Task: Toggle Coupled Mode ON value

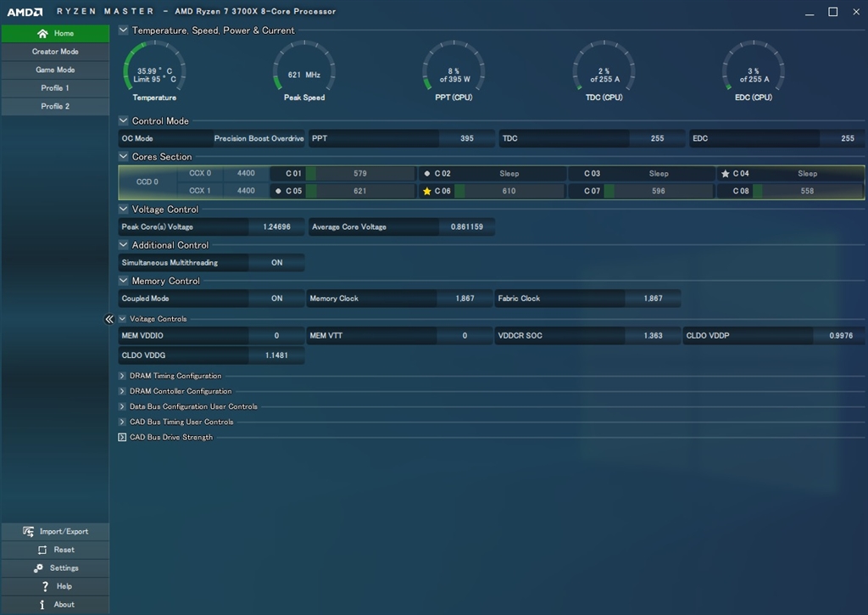Action: (x=277, y=298)
